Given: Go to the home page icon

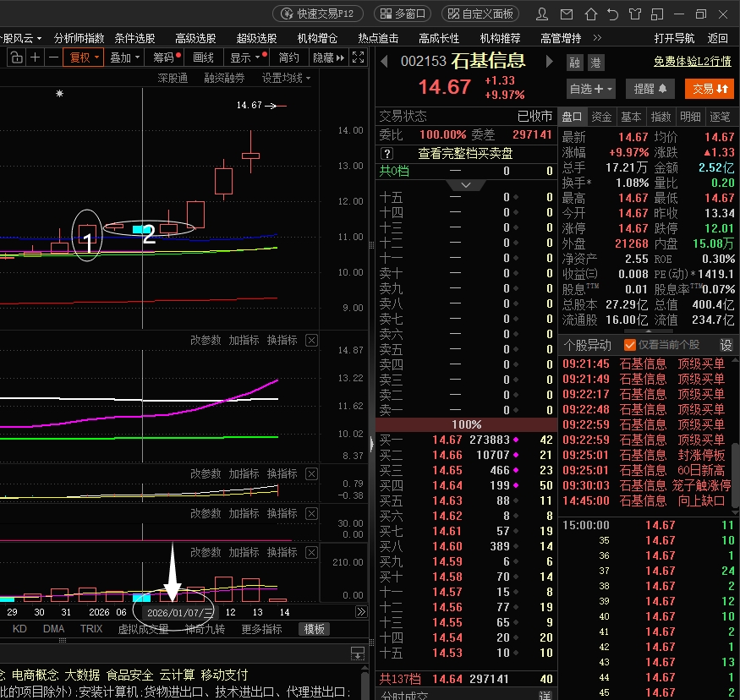Looking at the screenshot, I should pyautogui.click(x=590, y=14).
